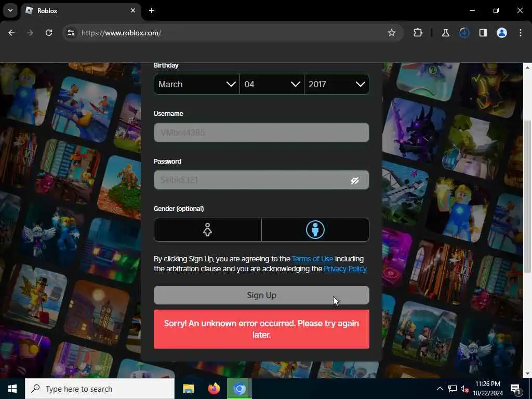532x399 pixels.
Task: Open a new browser tab
Action: 152,10
